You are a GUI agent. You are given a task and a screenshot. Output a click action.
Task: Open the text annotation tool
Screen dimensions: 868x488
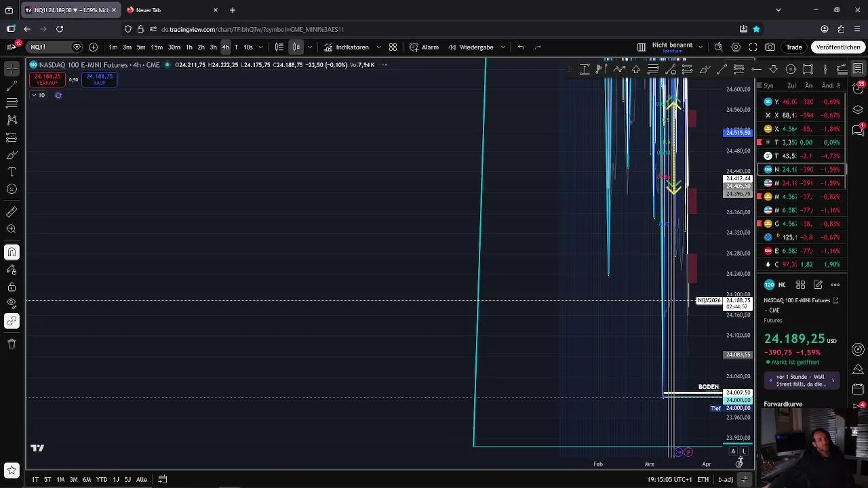pos(12,172)
